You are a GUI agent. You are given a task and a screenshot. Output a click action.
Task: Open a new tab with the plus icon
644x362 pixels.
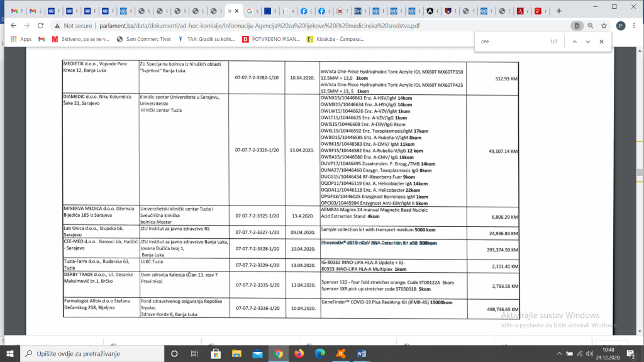[x=558, y=11]
